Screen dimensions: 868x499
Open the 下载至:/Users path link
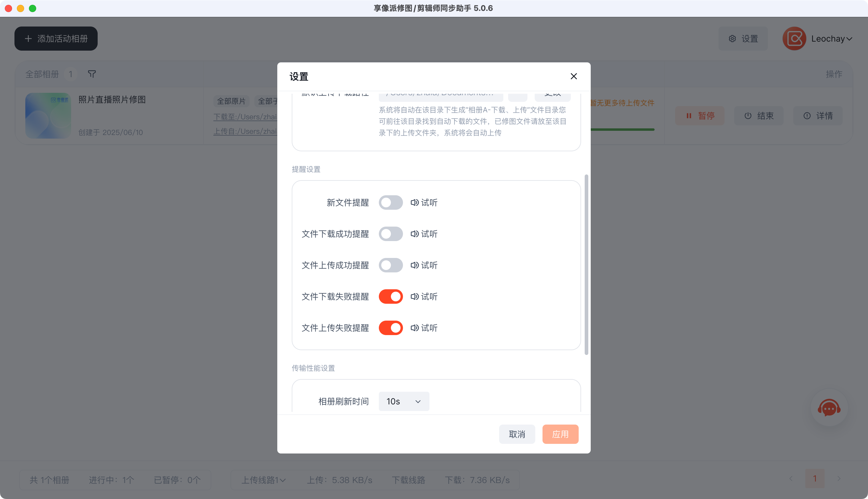(x=245, y=117)
